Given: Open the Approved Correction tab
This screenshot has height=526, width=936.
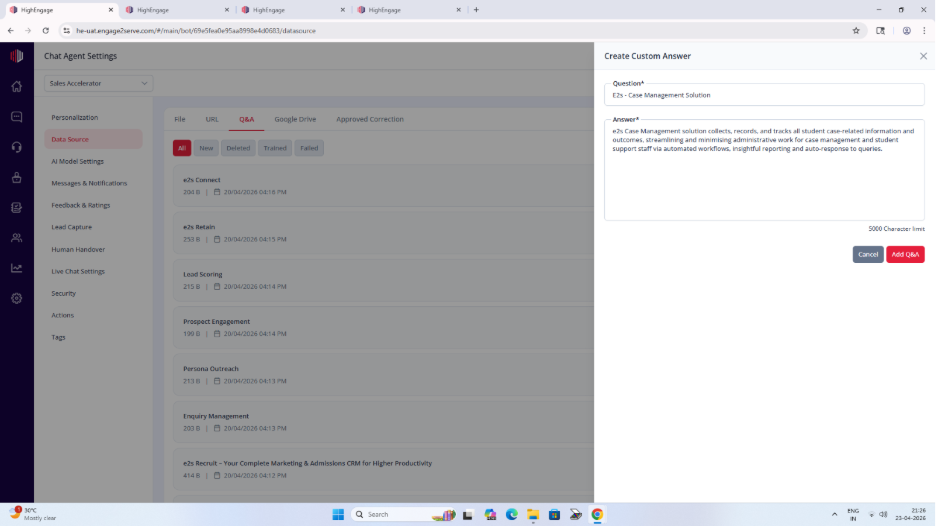Looking at the screenshot, I should tap(370, 119).
